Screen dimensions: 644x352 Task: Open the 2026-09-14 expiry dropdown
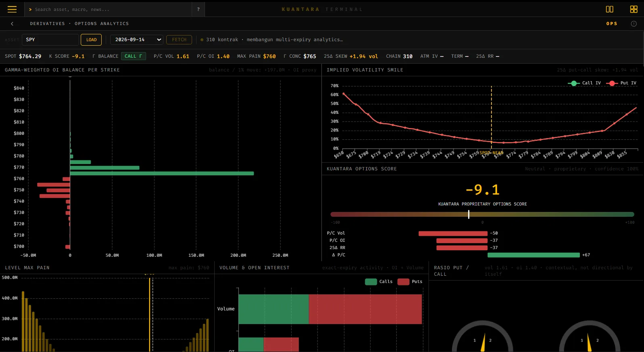(x=137, y=40)
